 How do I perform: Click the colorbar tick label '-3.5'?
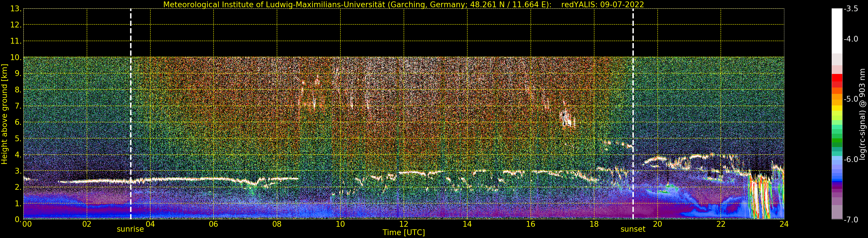click(851, 9)
